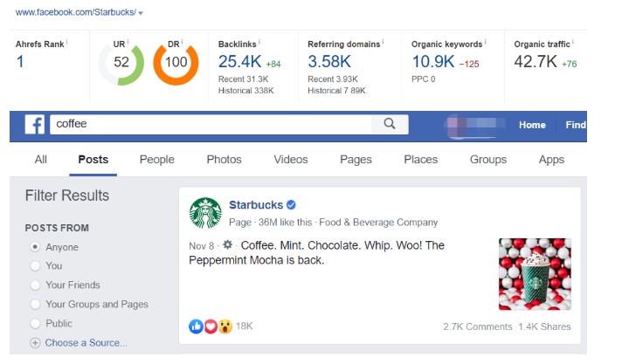The image size is (622, 364).
Task: Click the 3.58K referring domains value
Action: (x=329, y=62)
